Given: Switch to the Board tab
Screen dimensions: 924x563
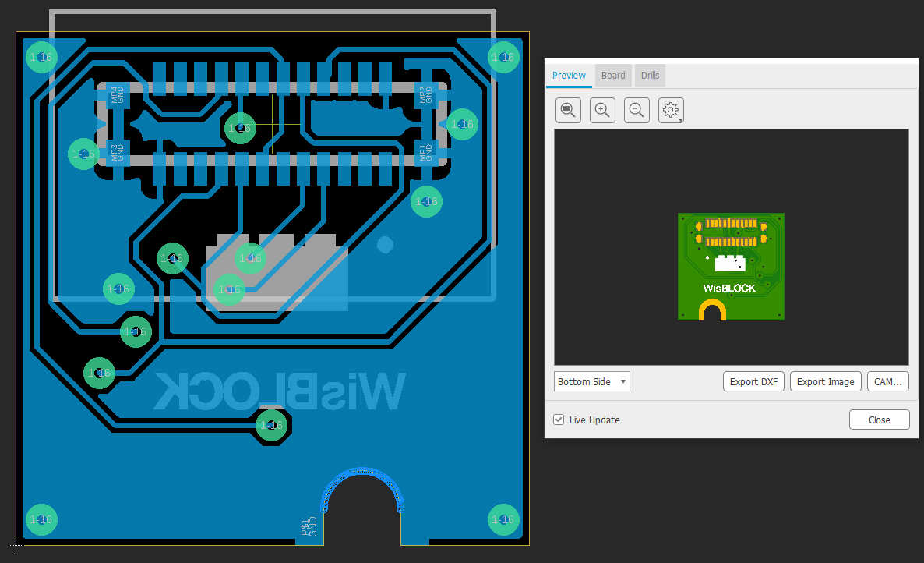Looking at the screenshot, I should [x=613, y=76].
